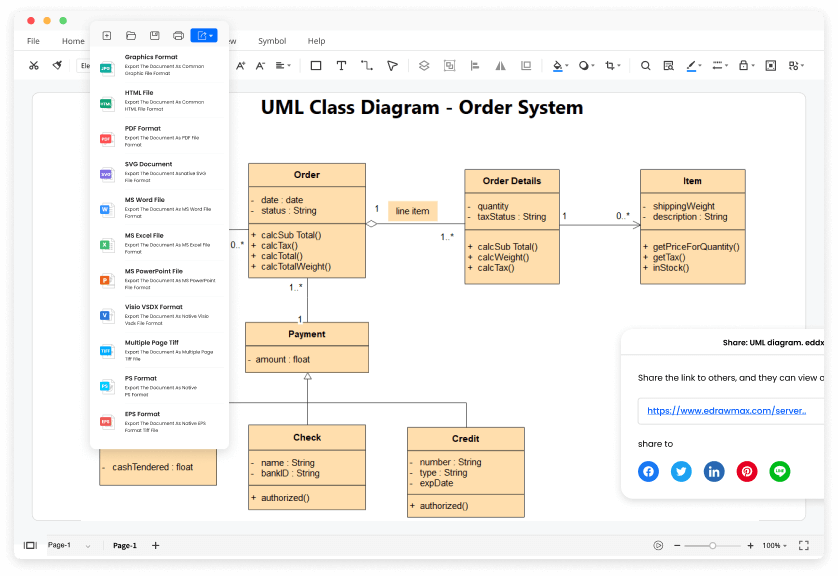838x576 pixels.
Task: Click the find and replace icon
Action: coord(668,66)
